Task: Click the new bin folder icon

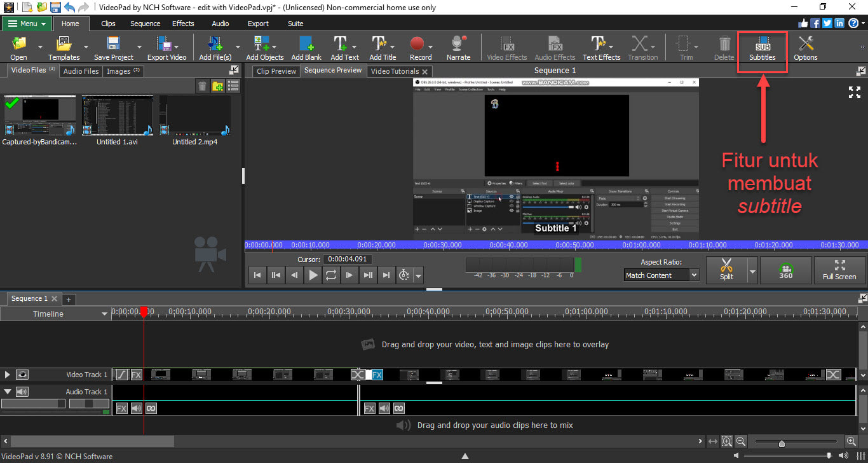Action: (218, 86)
